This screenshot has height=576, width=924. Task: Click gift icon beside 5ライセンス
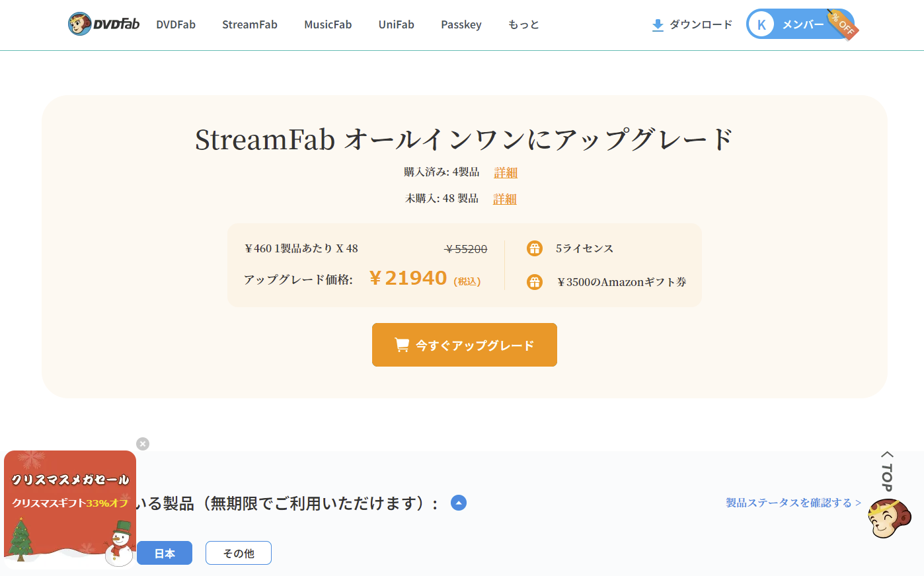tap(535, 248)
